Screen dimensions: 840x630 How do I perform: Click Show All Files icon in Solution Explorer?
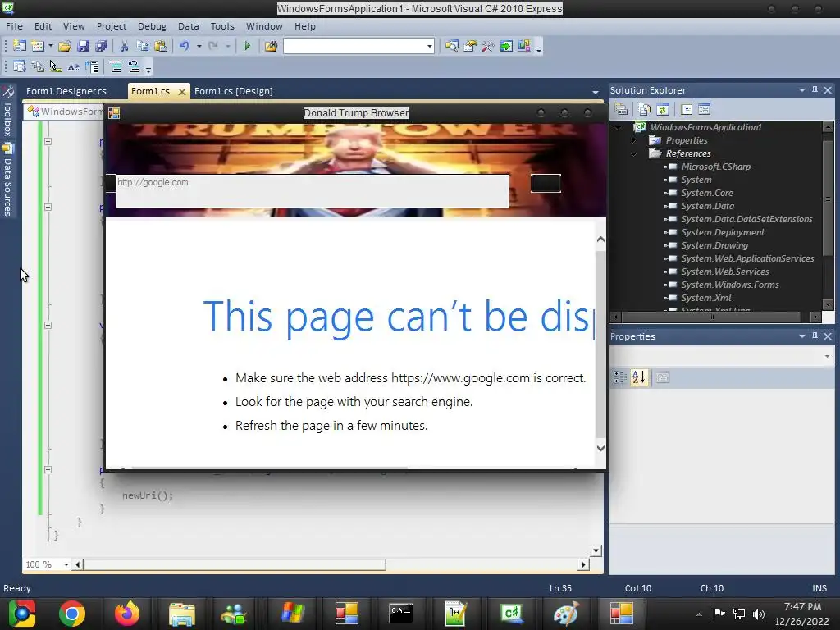pos(645,110)
